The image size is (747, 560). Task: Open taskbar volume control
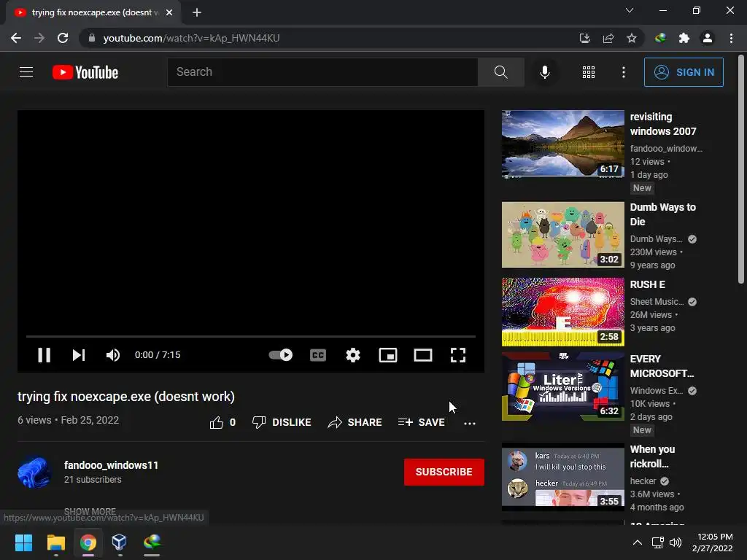click(676, 542)
